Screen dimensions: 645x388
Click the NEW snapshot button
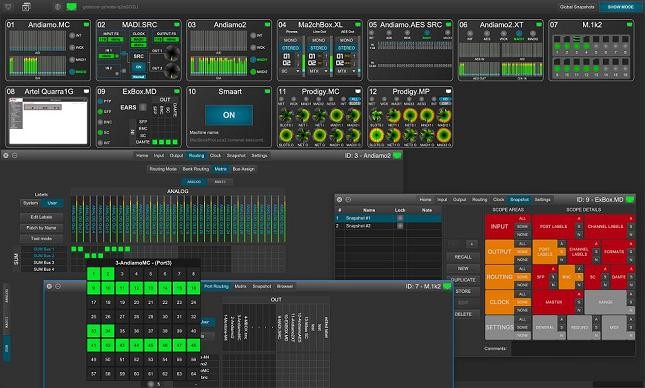click(463, 268)
